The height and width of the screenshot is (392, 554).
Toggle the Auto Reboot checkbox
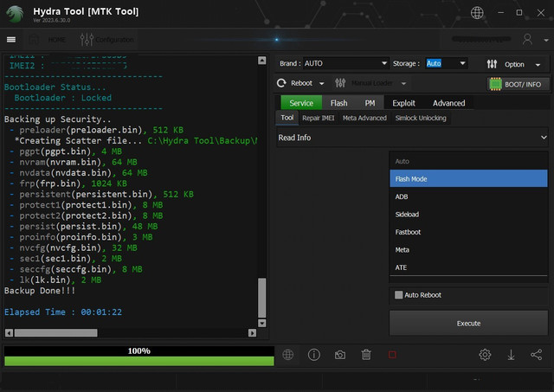pos(398,295)
